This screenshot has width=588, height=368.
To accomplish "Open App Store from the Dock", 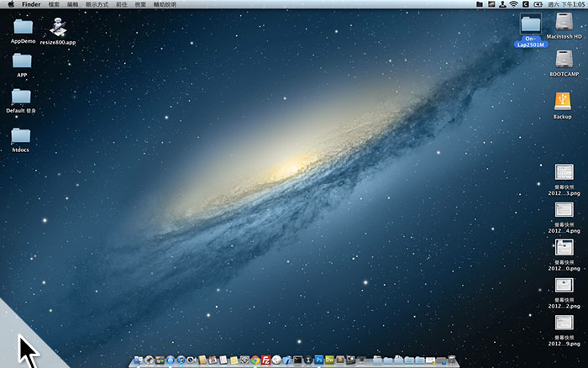I will click(x=171, y=360).
